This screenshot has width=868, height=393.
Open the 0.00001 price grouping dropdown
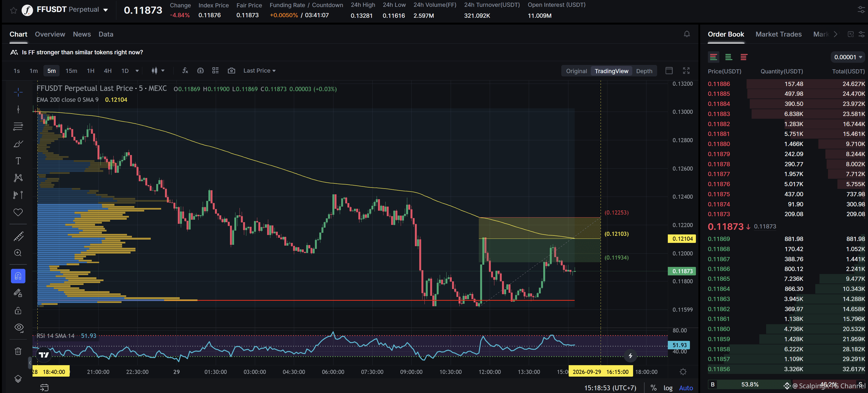[848, 57]
